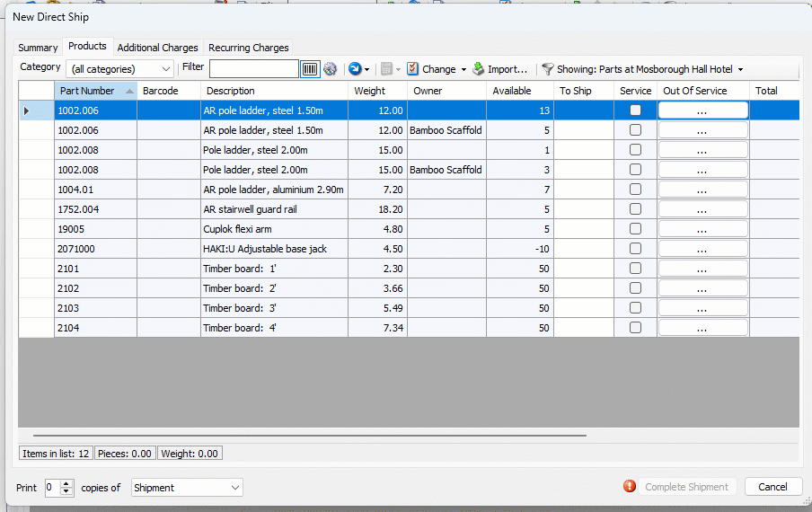Click the Change checklist icon
The width and height of the screenshot is (812, 512).
point(413,69)
